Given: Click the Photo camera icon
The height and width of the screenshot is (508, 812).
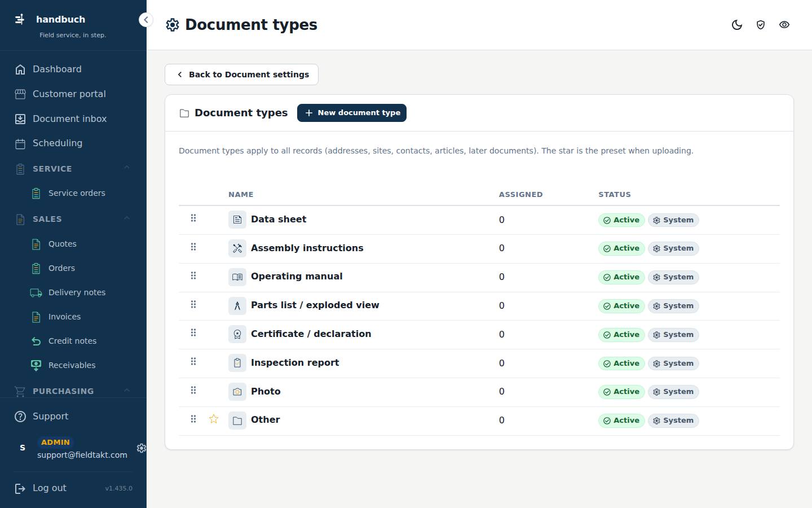Looking at the screenshot, I should click(237, 392).
